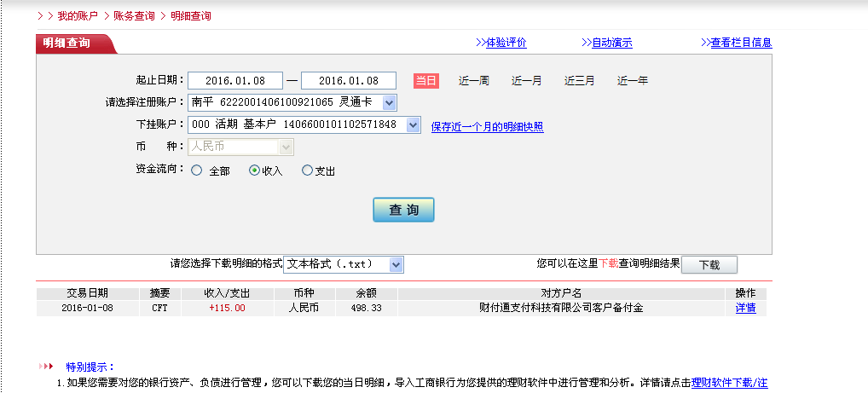Image resolution: width=868 pixels, height=393 pixels.
Task: Open the 自动演示 demo link
Action: pos(607,43)
